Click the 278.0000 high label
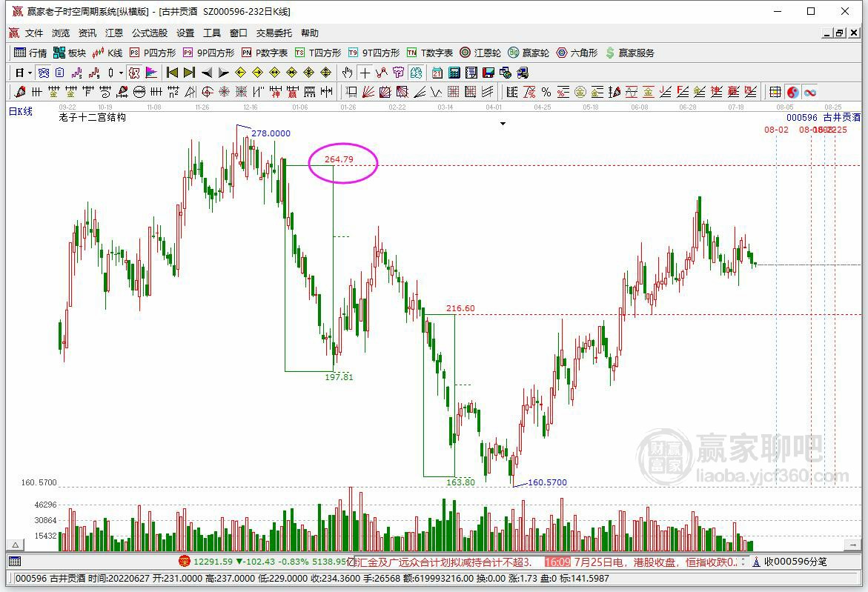The width and height of the screenshot is (868, 592). [x=271, y=133]
